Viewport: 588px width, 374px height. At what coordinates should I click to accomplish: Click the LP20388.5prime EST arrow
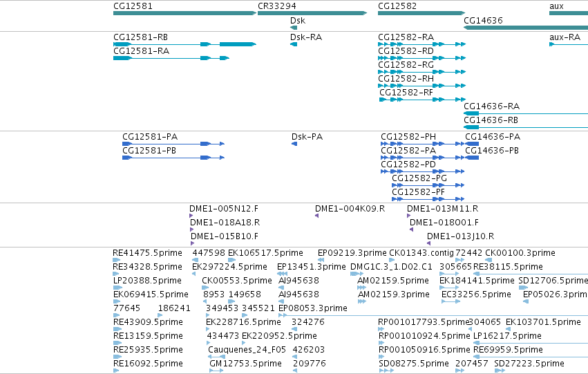117,288
